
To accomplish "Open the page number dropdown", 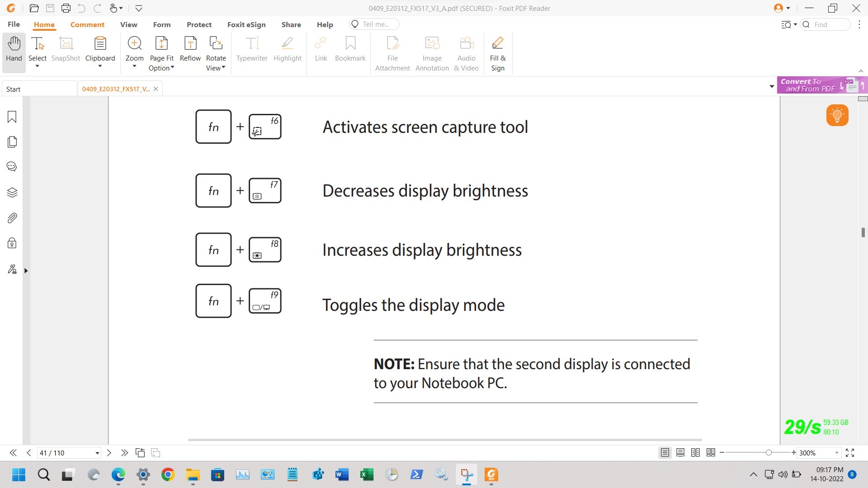I will tap(97, 453).
